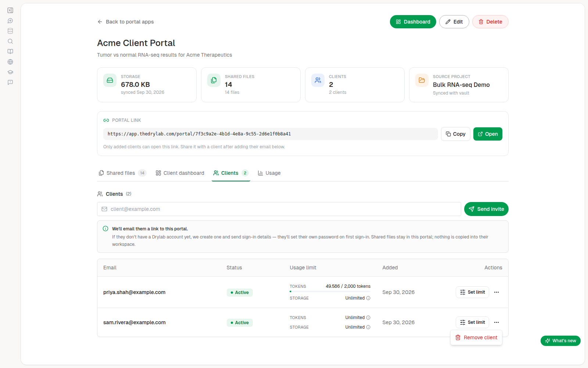Set limit for sam.rivera@example.com
The height and width of the screenshot is (368, 588).
pos(472,322)
